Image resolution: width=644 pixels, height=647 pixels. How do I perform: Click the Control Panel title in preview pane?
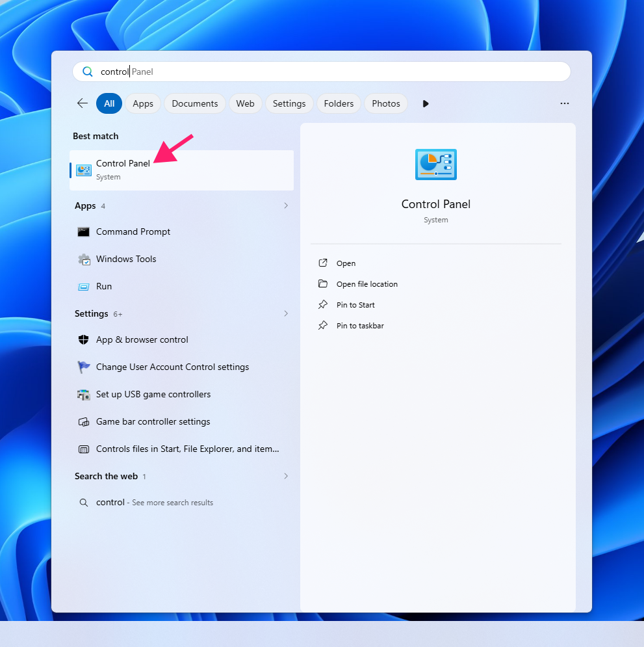[436, 204]
